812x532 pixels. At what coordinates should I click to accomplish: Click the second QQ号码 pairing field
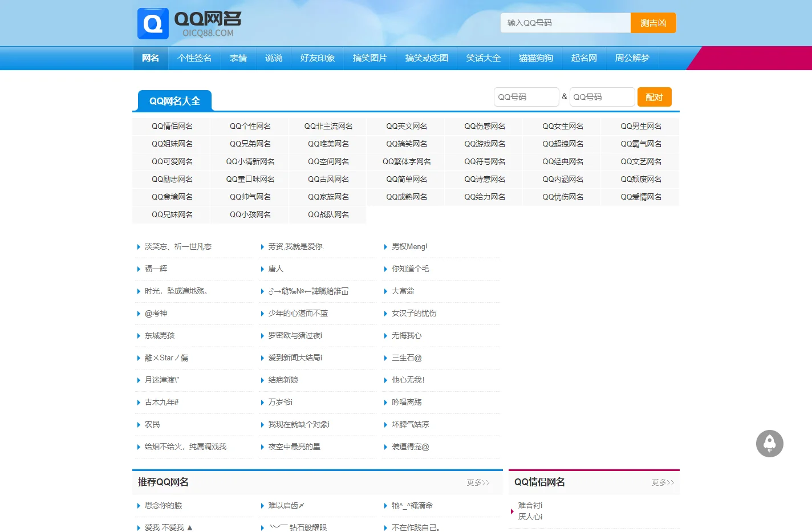[602, 97]
